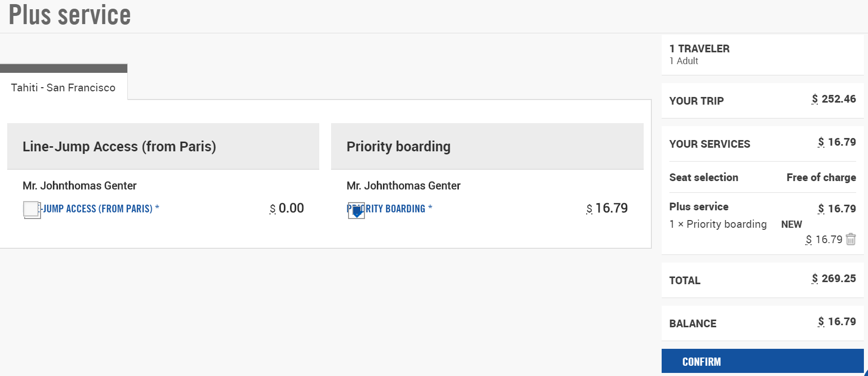
Task: Click the Priority boarding card header
Action: click(487, 147)
